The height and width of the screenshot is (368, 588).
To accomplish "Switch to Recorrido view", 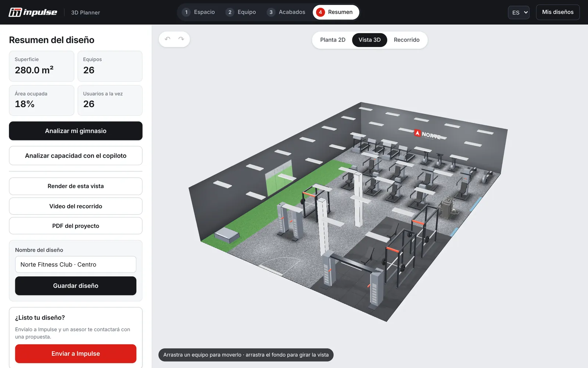I will click(x=406, y=40).
